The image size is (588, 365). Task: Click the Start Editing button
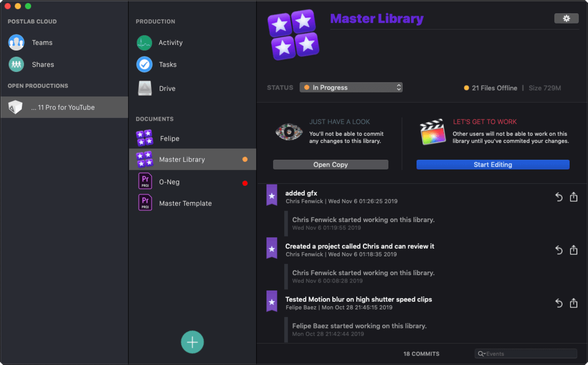pyautogui.click(x=493, y=165)
